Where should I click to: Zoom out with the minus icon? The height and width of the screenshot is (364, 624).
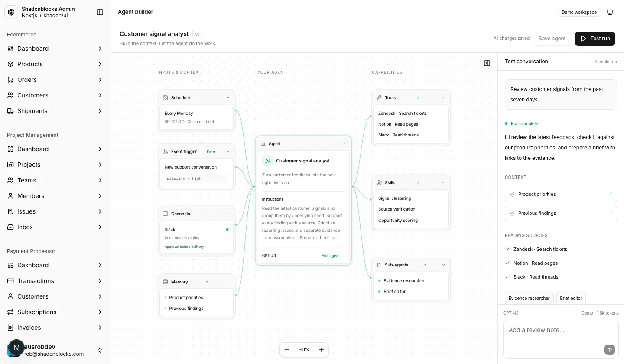pos(287,350)
